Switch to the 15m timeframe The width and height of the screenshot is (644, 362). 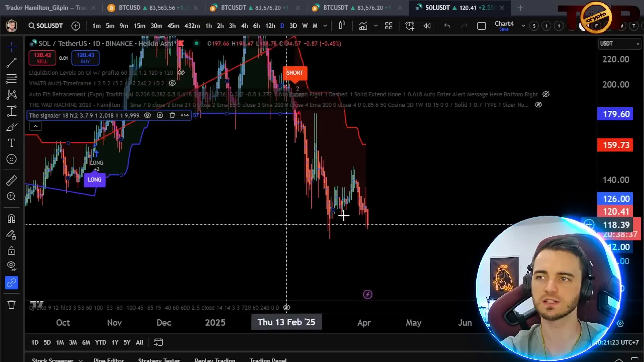139,26
